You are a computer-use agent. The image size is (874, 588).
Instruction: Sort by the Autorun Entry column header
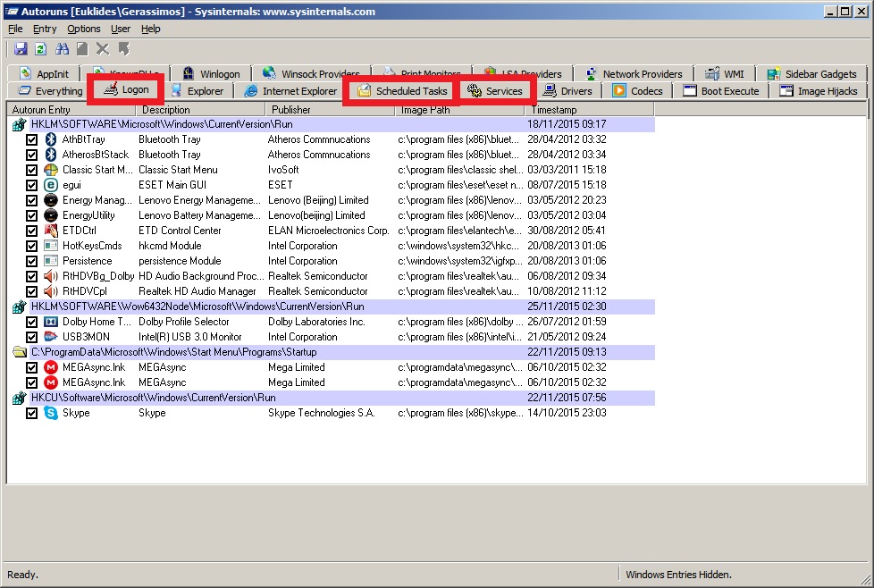(72, 110)
